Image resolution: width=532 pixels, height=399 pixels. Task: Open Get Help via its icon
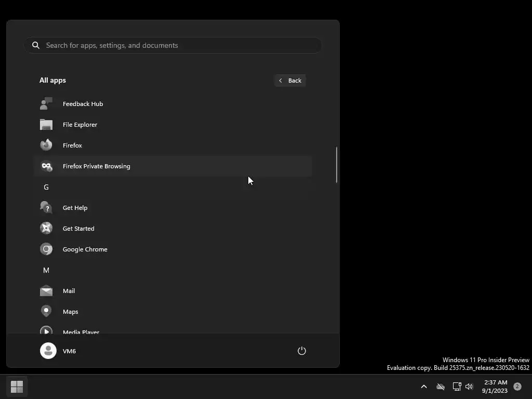pos(46,208)
